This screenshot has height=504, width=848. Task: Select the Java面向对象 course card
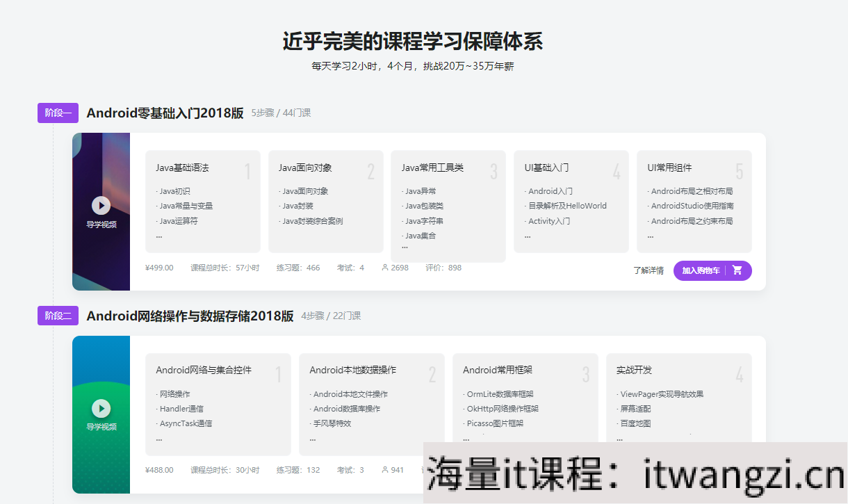click(325, 200)
